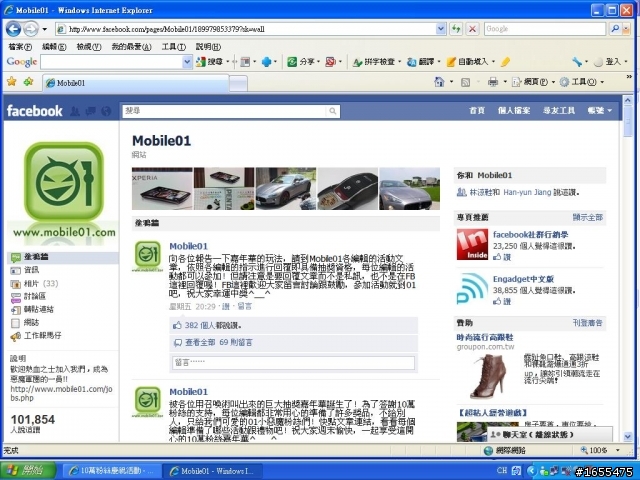Screen dimensions: 640x480
Task: Open the 工具(T) tools menu
Action: pyautogui.click(x=173, y=47)
